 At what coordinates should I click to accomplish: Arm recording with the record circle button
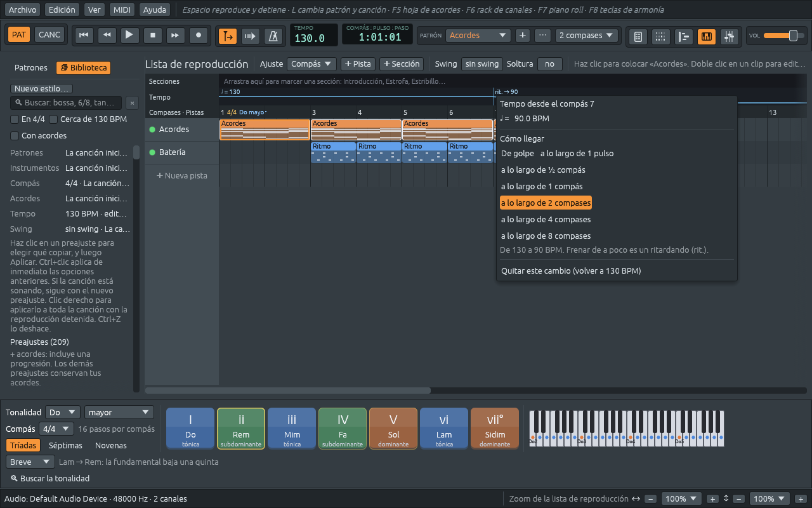[x=199, y=36]
